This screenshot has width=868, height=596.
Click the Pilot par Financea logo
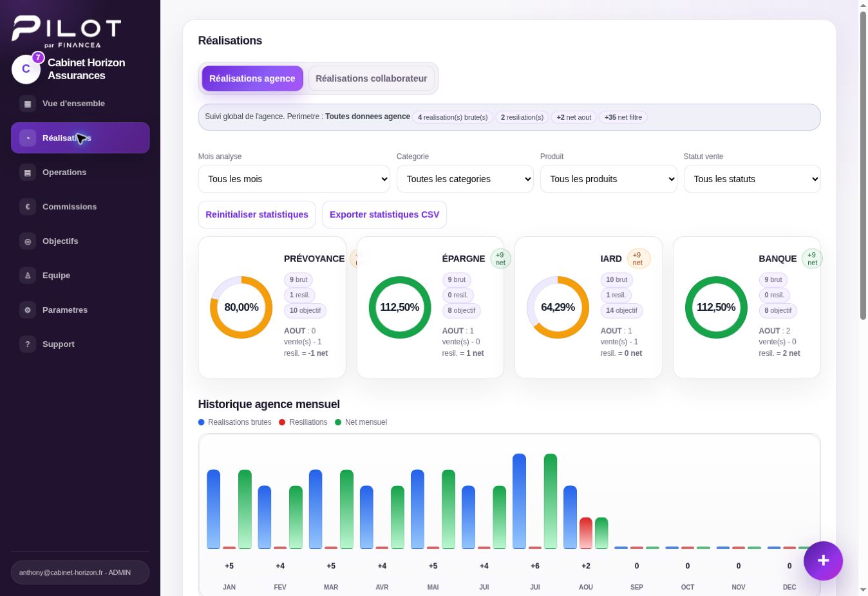[66, 32]
